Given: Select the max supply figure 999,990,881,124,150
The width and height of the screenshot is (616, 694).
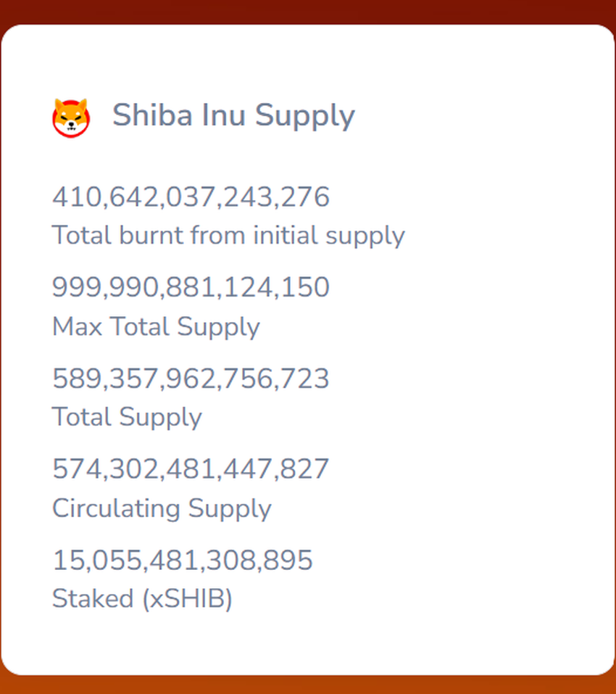Looking at the screenshot, I should coord(191,288).
